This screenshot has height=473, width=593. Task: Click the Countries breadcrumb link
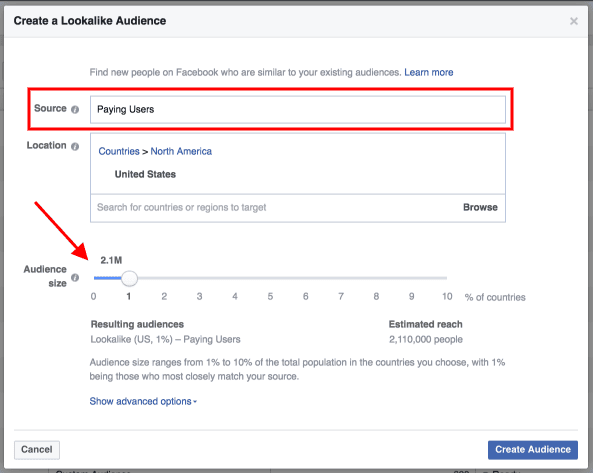119,151
